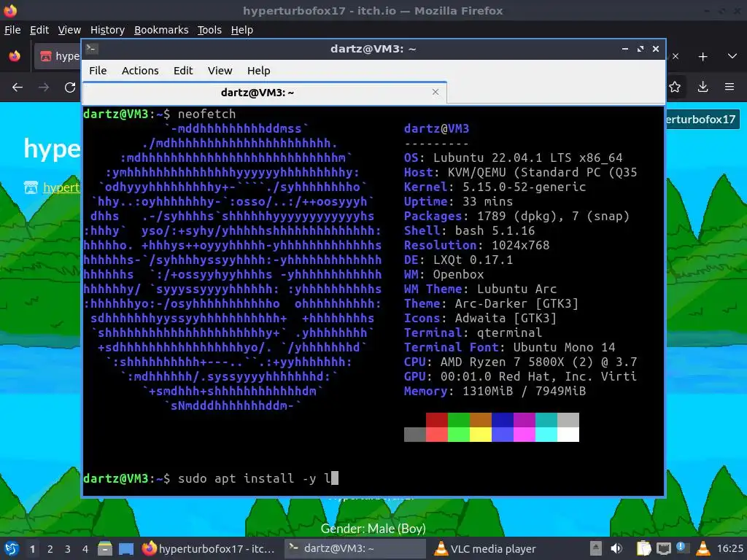
Task: Click the dark blue color block
Action: point(503,420)
